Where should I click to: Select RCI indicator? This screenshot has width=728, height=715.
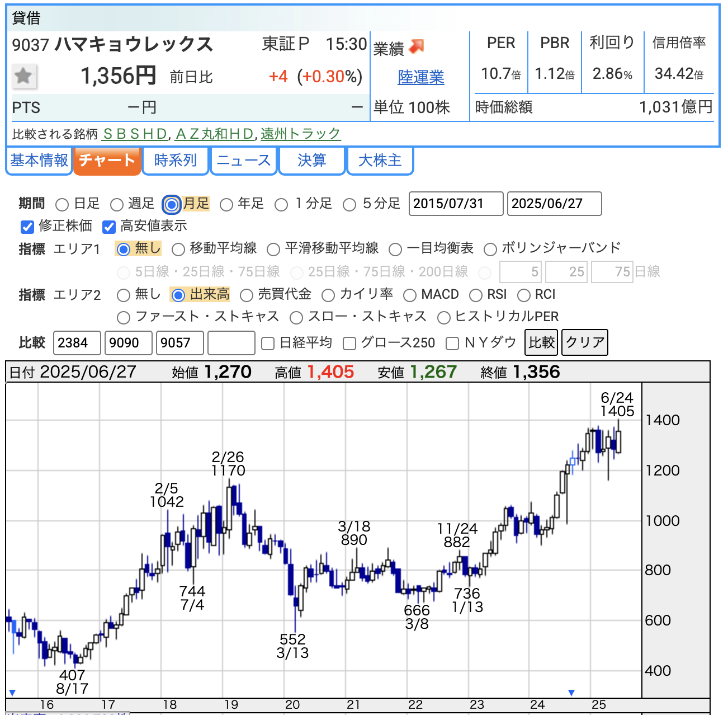(x=524, y=295)
